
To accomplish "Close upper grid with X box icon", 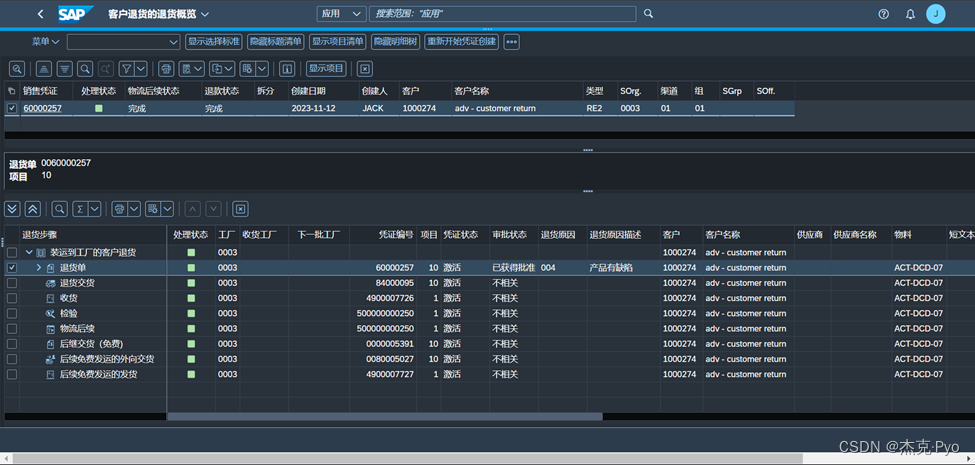I will 365,68.
